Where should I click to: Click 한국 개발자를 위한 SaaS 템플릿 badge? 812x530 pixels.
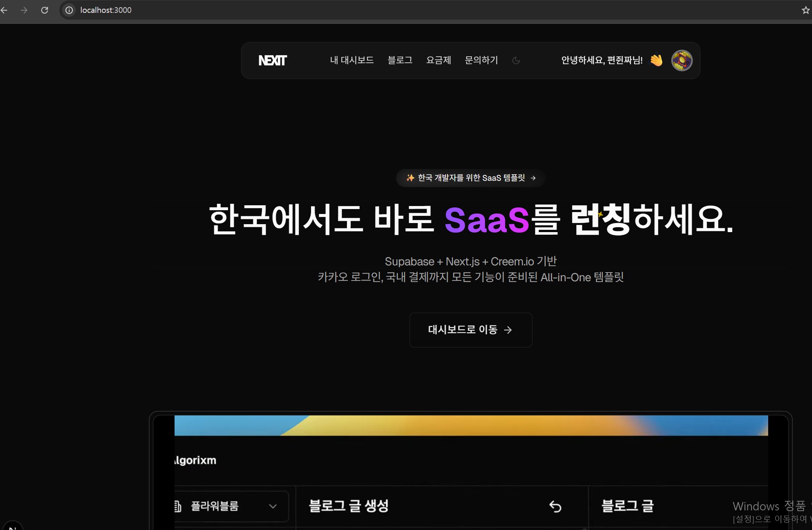(470, 178)
